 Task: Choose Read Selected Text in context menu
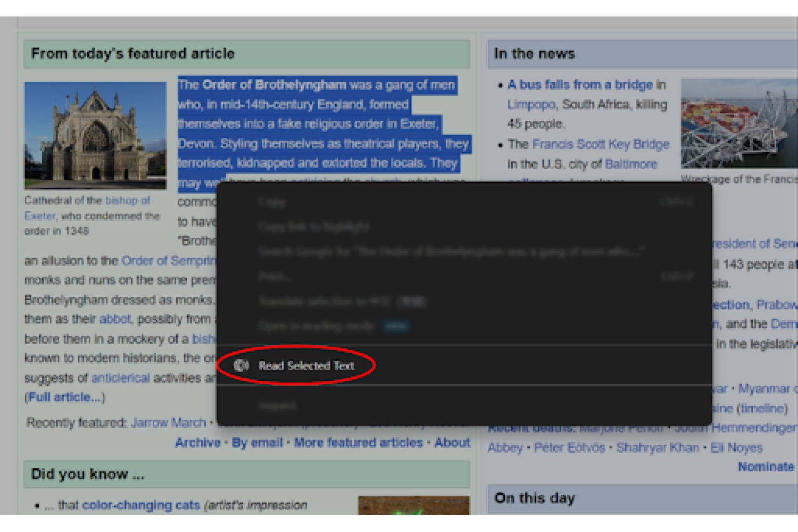(305, 365)
